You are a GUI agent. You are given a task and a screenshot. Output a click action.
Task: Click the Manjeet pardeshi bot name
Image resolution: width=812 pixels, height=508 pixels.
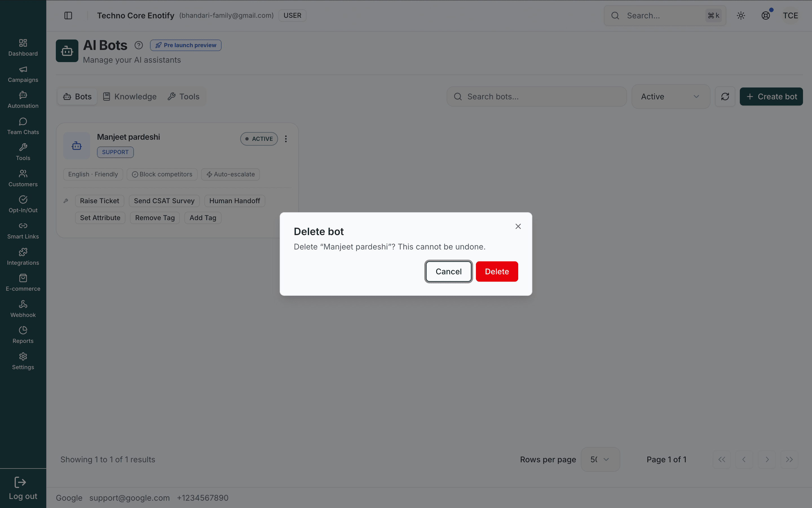pyautogui.click(x=129, y=137)
